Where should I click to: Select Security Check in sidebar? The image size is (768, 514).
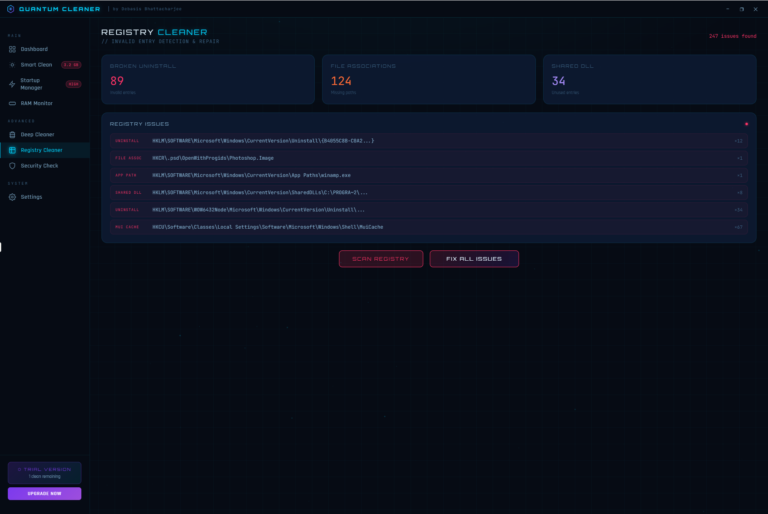point(45,166)
